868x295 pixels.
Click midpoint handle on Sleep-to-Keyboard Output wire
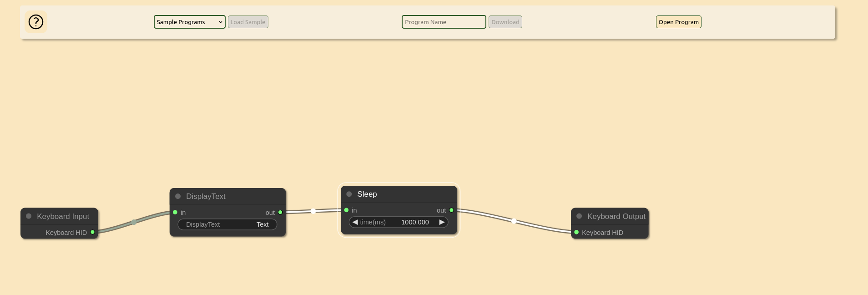[514, 221]
